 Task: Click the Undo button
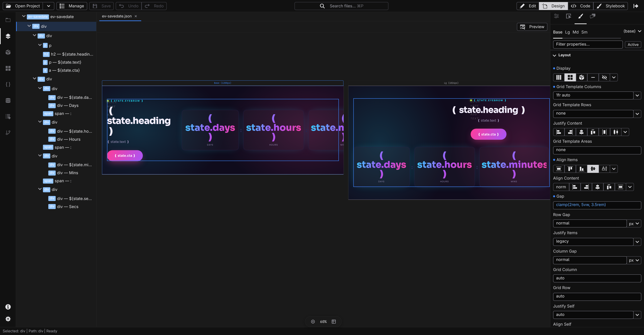[x=129, y=6]
